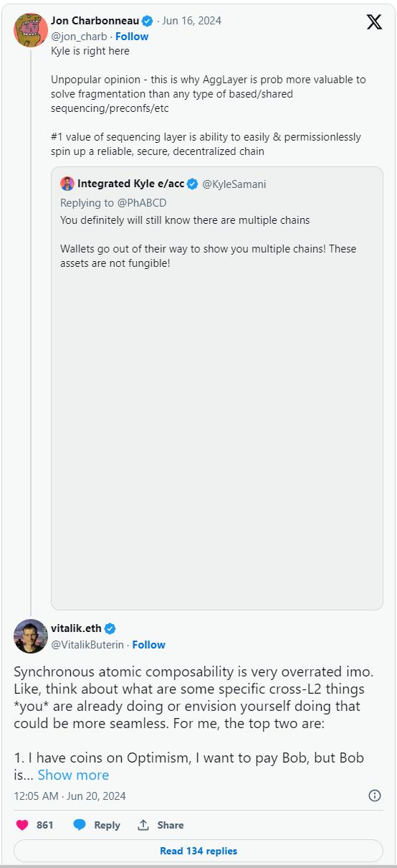Follow @jon_charb
397x868 pixels.
pyautogui.click(x=132, y=37)
